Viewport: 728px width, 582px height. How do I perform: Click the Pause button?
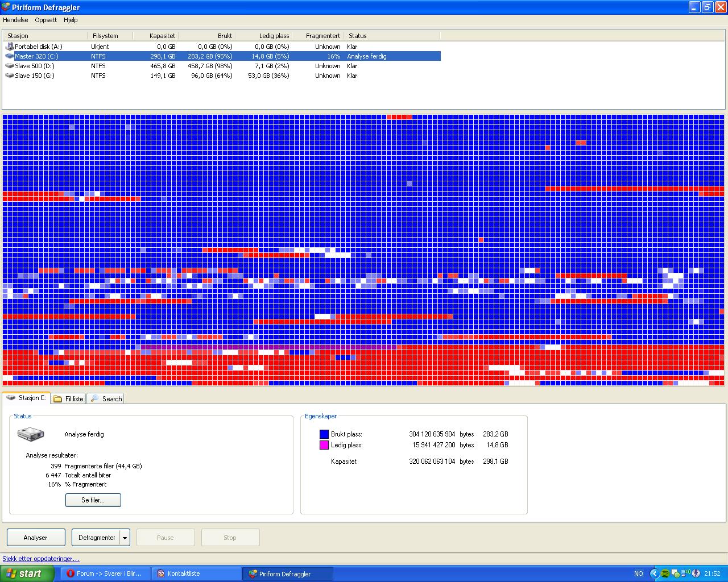click(166, 538)
